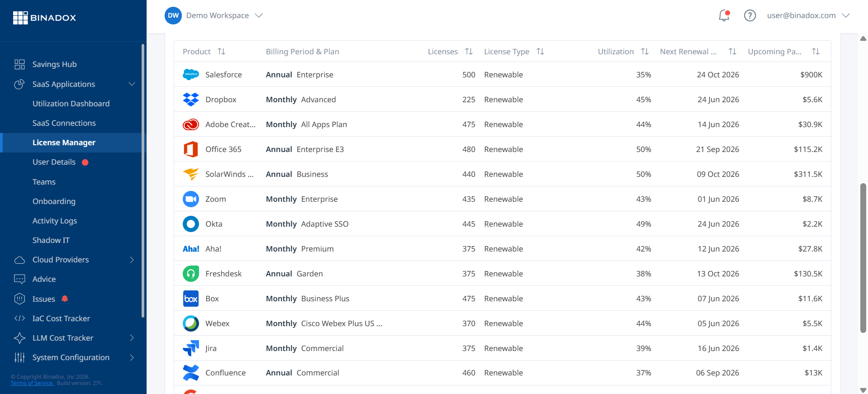The image size is (868, 394).
Task: Click the Binadox logo
Action: (44, 18)
